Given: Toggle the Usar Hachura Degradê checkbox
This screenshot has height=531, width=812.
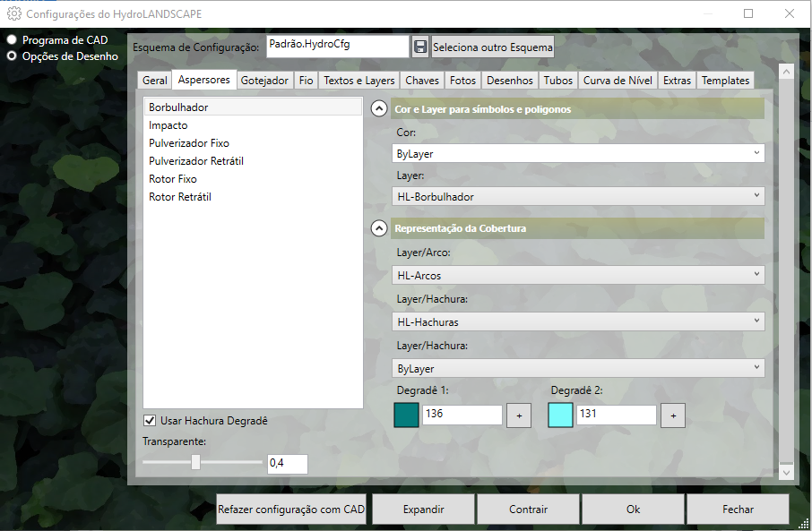Looking at the screenshot, I should pyautogui.click(x=150, y=421).
